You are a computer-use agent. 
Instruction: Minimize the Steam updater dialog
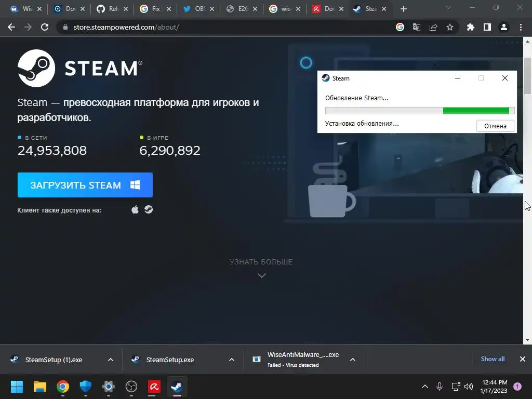(458, 78)
